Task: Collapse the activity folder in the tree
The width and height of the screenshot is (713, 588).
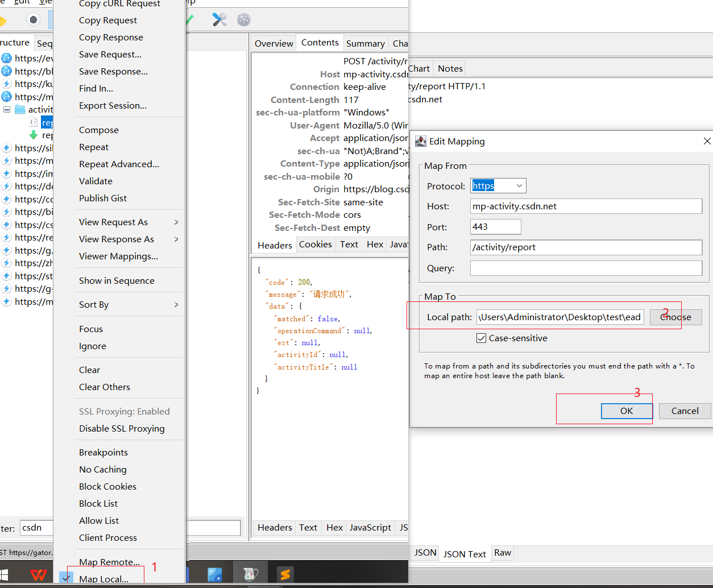Action: coord(7,109)
